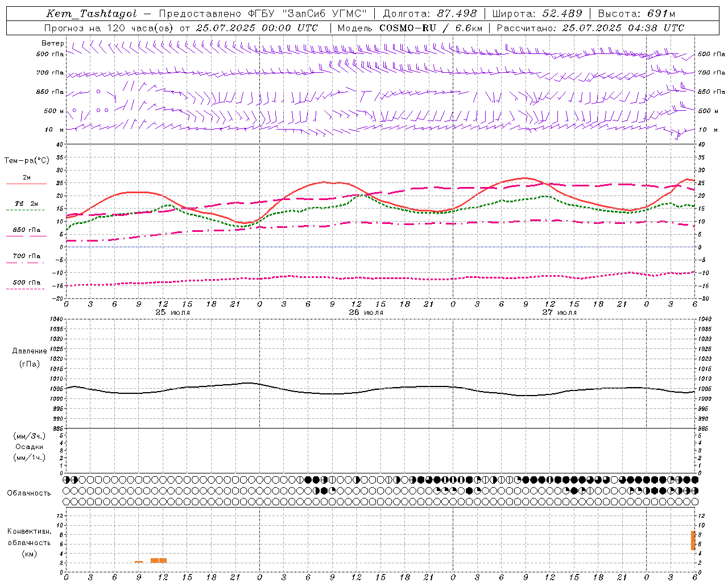
Task: Click the tall orange convective bar at chart end
Action: [x=693, y=541]
